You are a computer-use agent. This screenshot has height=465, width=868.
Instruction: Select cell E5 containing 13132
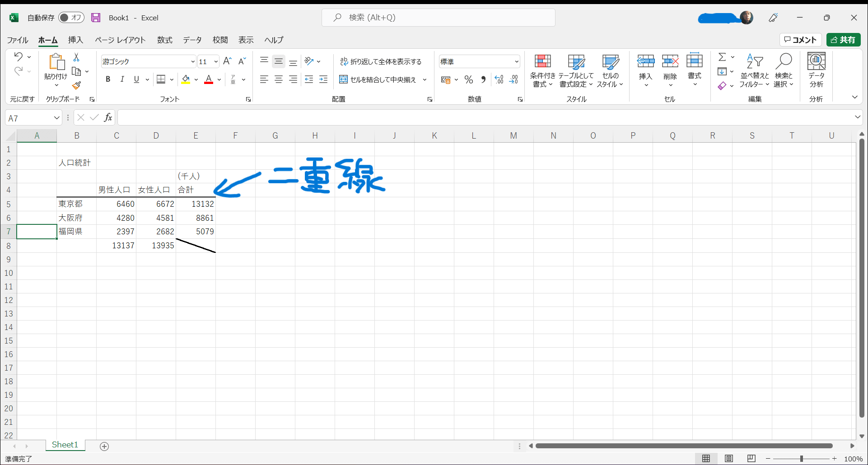point(196,204)
